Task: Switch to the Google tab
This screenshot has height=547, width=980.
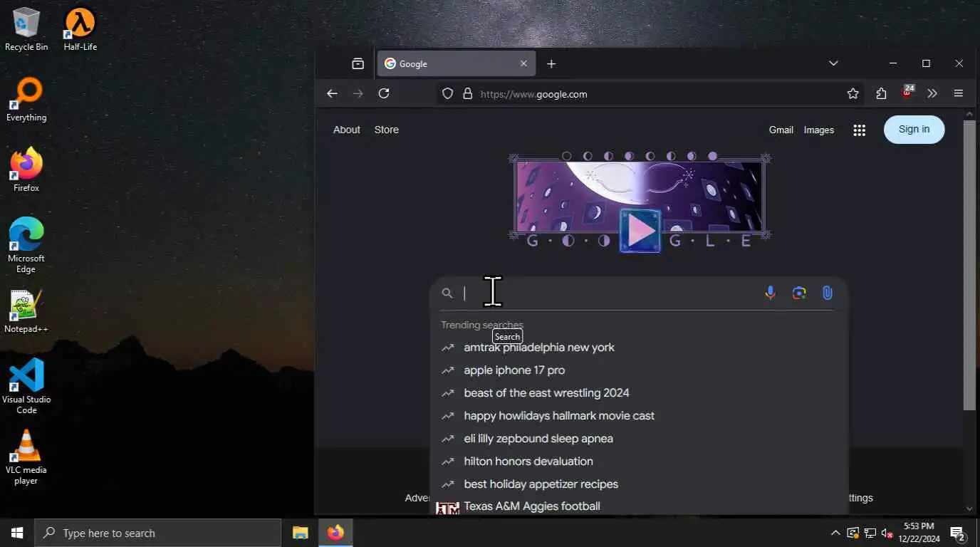Action: (x=456, y=63)
